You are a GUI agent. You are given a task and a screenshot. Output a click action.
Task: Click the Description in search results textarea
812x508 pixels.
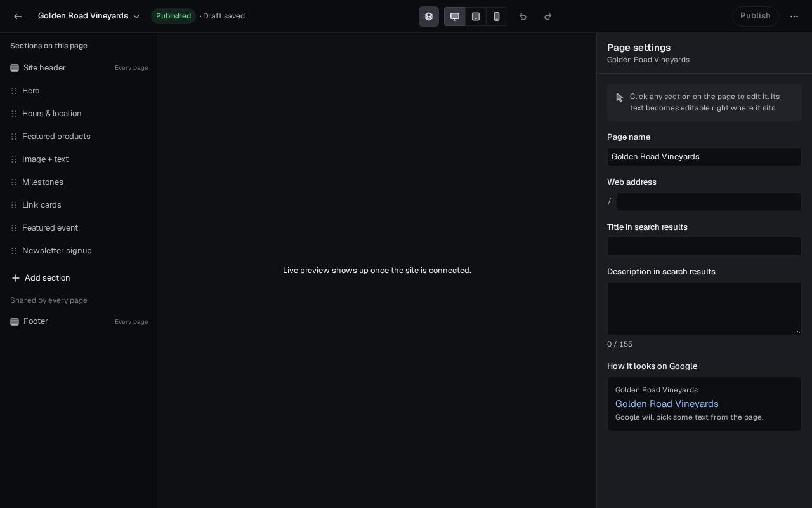click(x=704, y=309)
